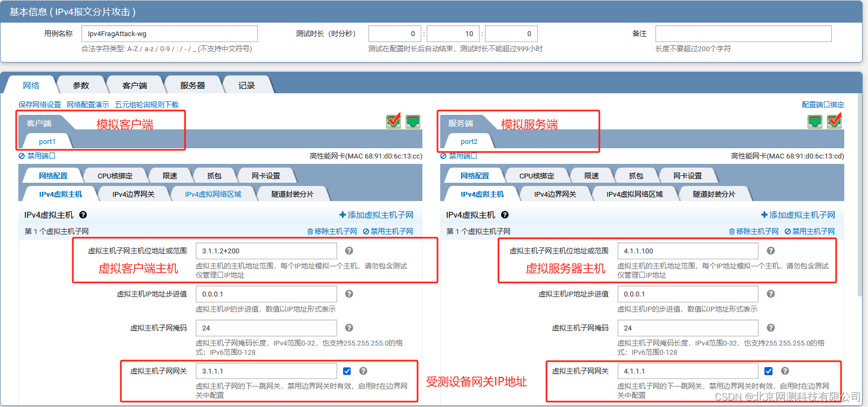Open client 限速 tab

tap(170, 176)
